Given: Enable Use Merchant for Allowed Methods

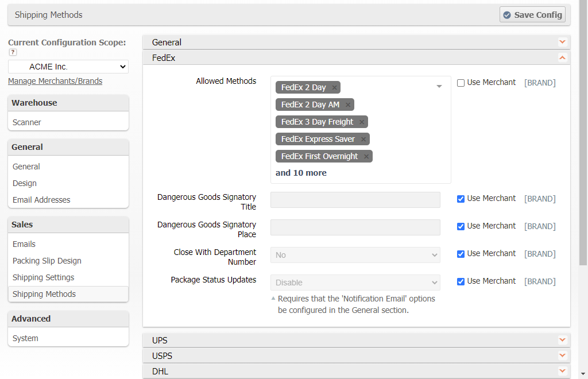Looking at the screenshot, I should point(461,83).
